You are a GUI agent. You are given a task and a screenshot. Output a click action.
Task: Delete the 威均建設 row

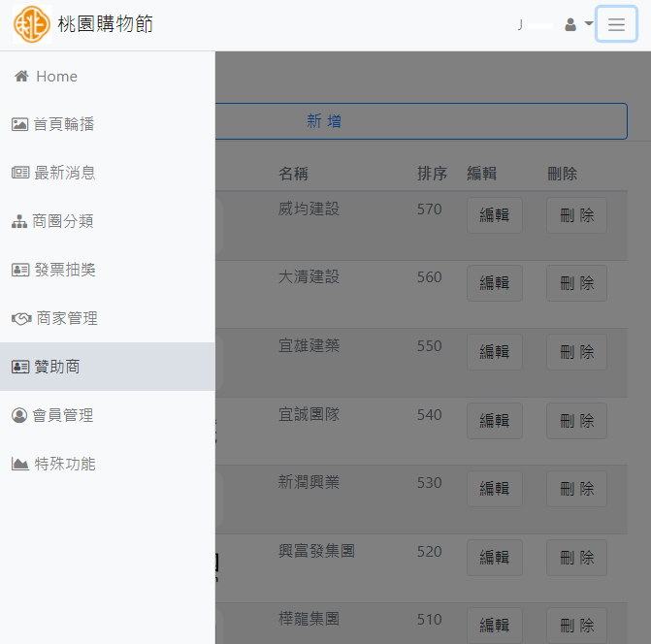point(576,215)
